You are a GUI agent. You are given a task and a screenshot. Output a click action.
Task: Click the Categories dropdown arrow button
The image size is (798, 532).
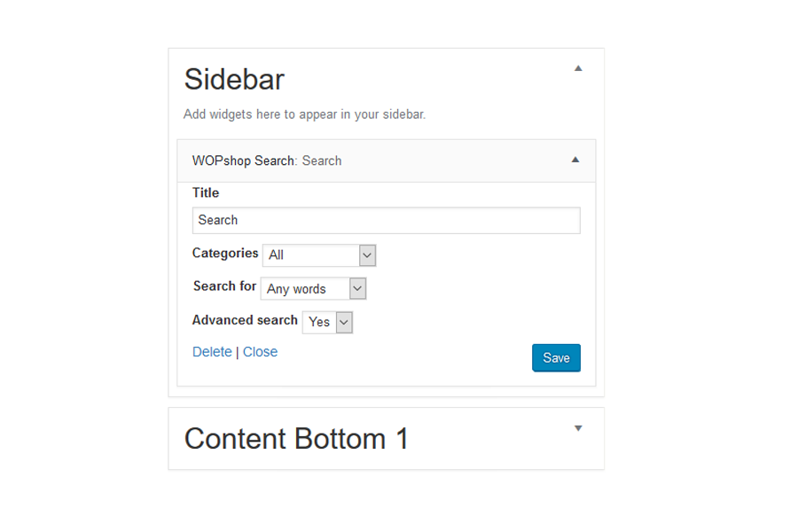368,255
